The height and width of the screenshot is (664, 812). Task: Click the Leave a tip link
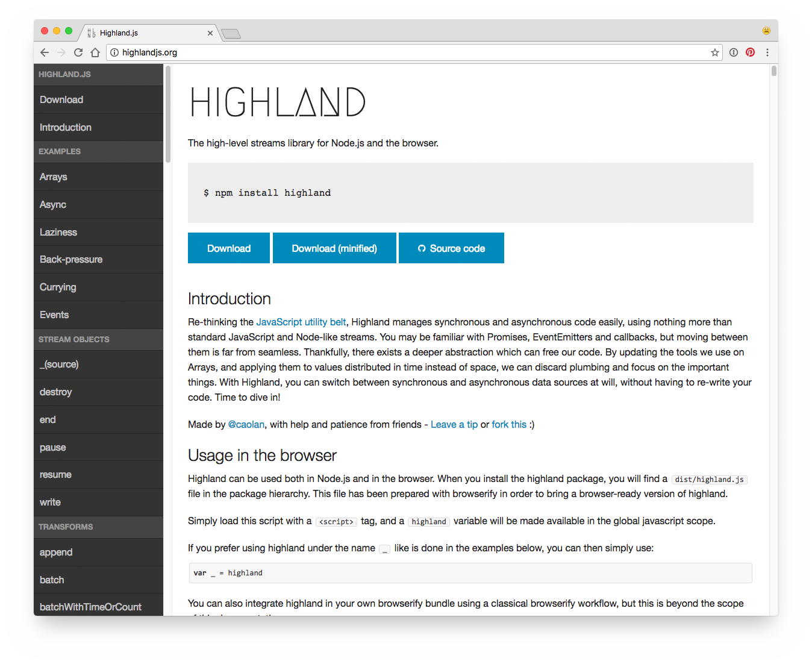[454, 425]
